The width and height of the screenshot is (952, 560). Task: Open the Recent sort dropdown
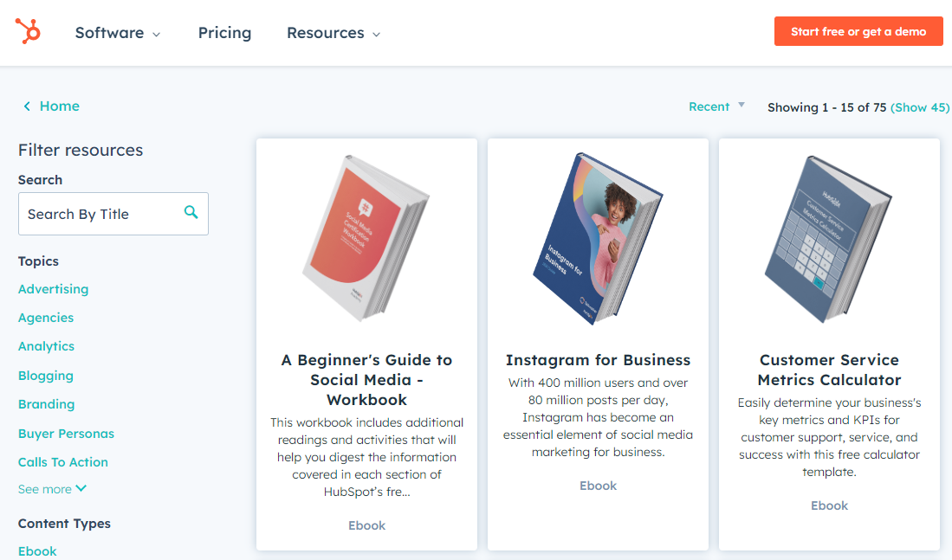[x=716, y=106]
